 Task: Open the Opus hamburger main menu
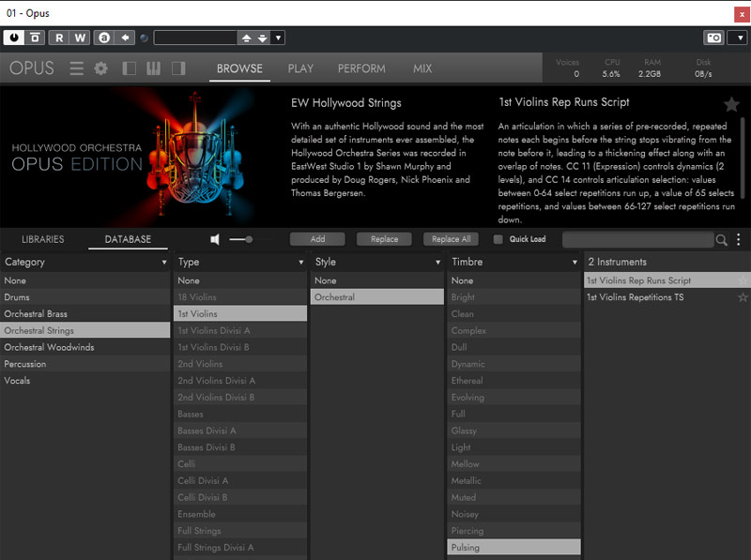(77, 68)
